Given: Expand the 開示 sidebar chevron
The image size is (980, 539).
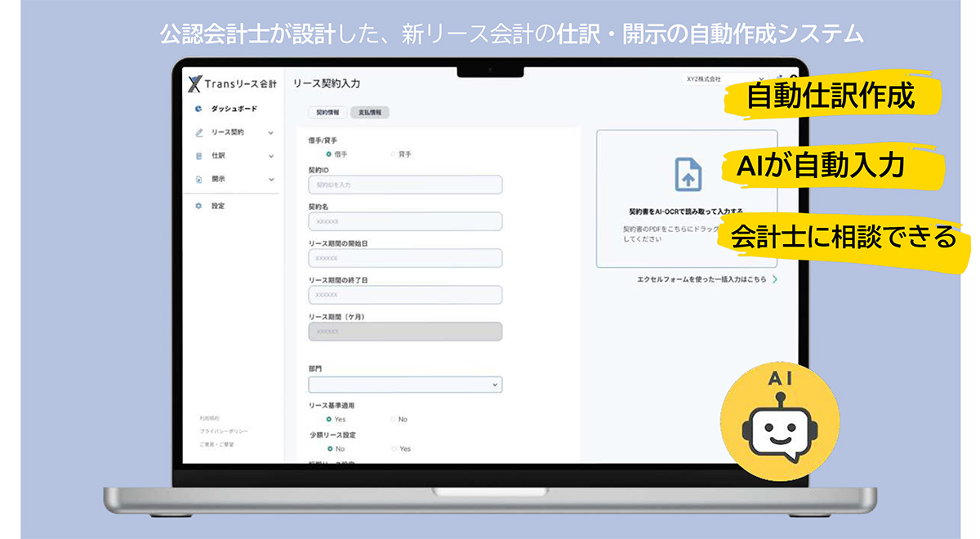Looking at the screenshot, I should click(270, 180).
